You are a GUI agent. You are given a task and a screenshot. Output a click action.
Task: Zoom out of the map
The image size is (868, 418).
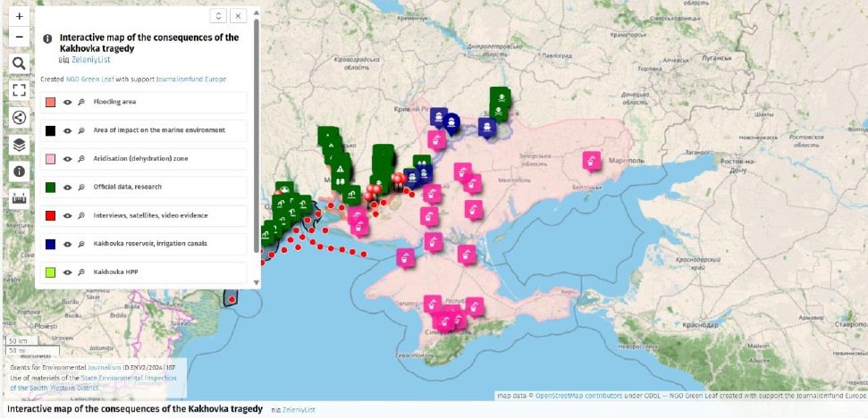19,37
